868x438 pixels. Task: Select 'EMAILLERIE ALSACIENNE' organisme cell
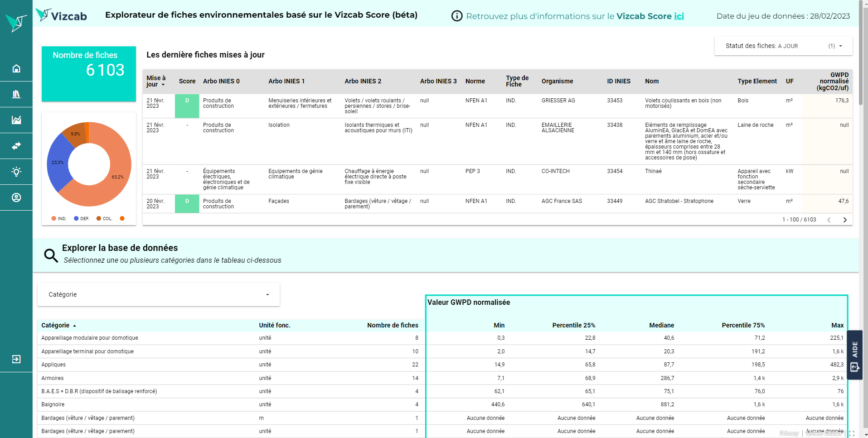558,128
